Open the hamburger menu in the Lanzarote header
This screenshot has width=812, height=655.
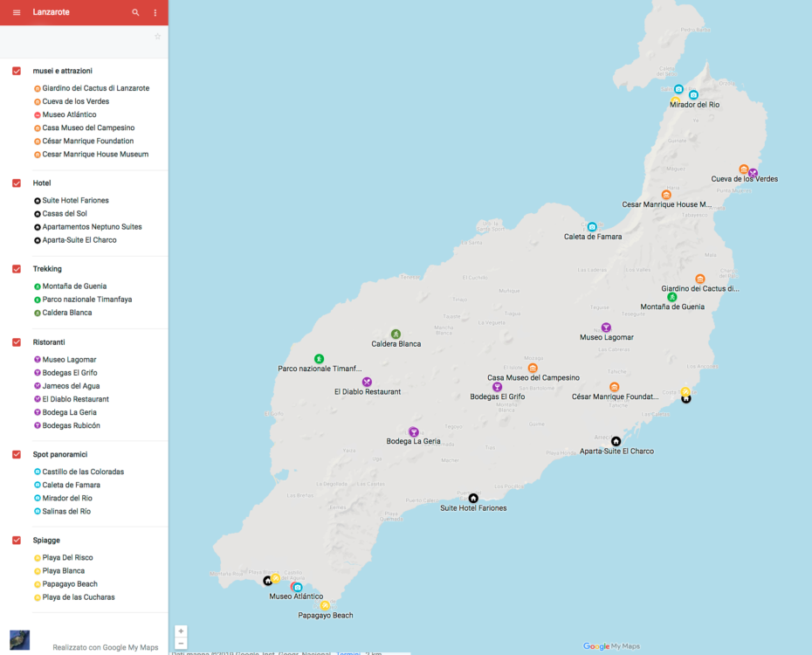coord(17,12)
